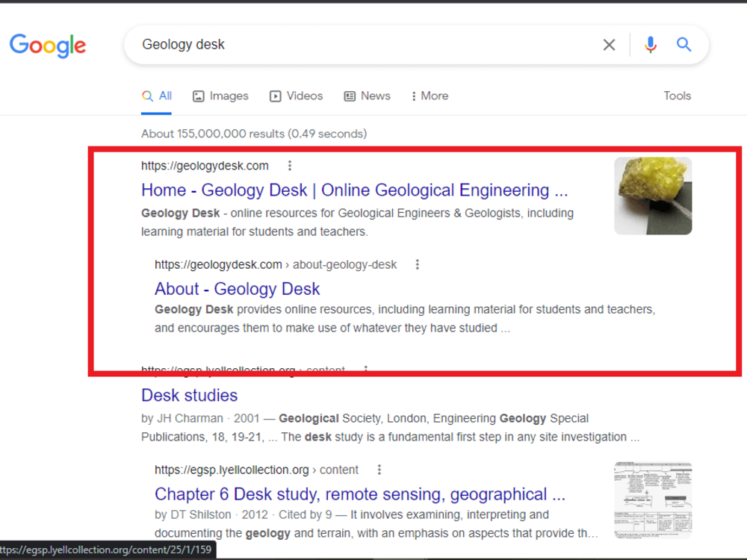The image size is (747, 560).
Task: Click the diagram thumbnail beside Chapter 6 result
Action: [653, 500]
